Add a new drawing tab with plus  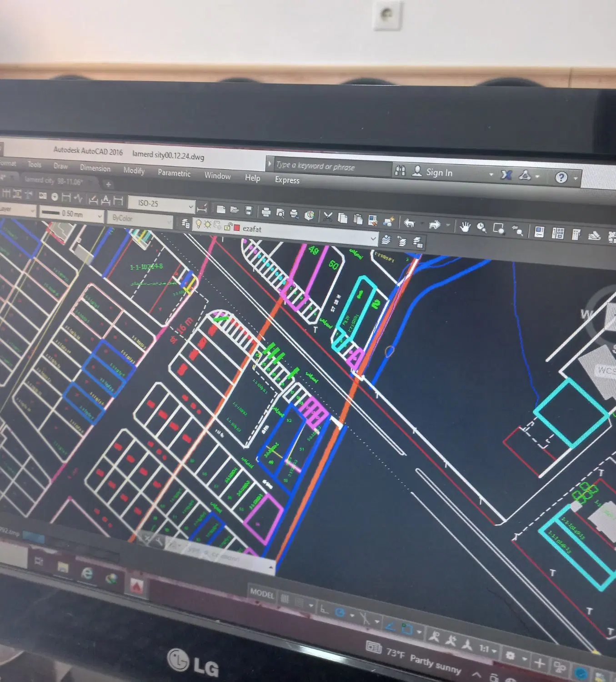108,184
